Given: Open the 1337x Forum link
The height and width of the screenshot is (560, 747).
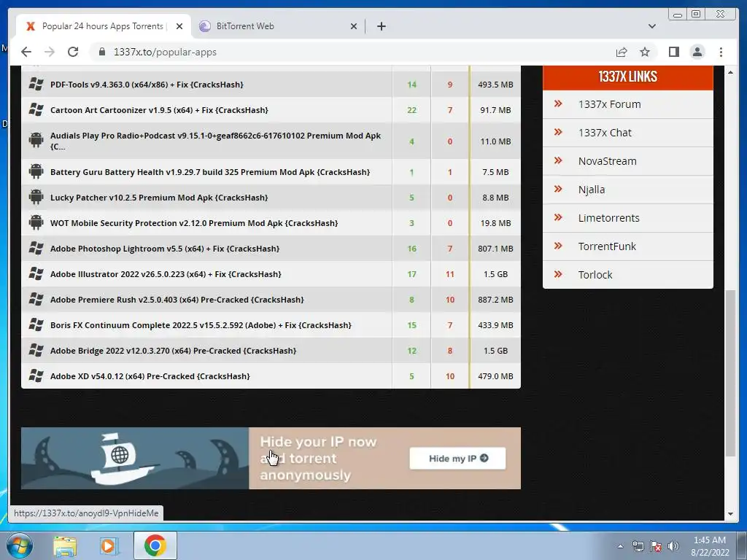Looking at the screenshot, I should click(609, 104).
